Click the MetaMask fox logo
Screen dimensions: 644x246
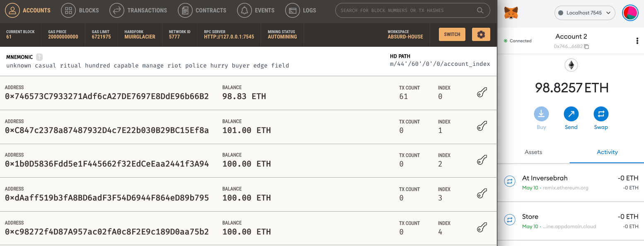[511, 13]
